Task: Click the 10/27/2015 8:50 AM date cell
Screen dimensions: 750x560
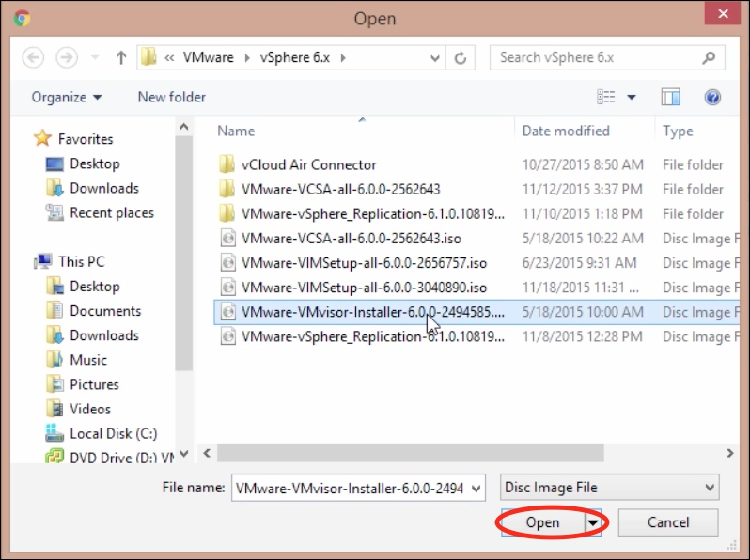Action: pos(583,164)
